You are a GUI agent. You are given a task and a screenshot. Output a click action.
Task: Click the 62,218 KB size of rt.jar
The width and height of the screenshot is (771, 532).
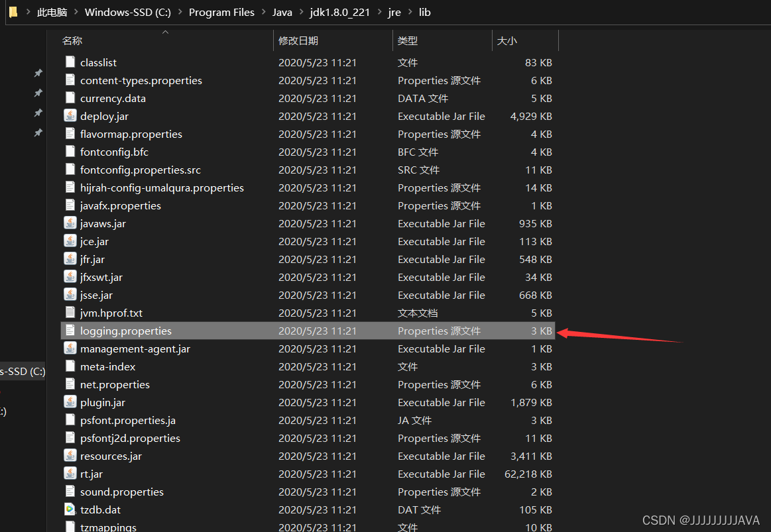pyautogui.click(x=528, y=474)
